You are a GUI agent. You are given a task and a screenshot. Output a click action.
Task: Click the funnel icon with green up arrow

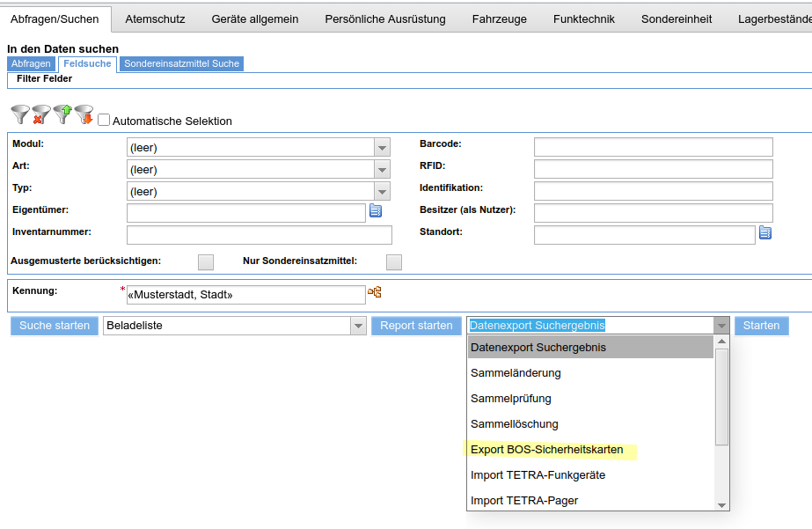point(62,114)
